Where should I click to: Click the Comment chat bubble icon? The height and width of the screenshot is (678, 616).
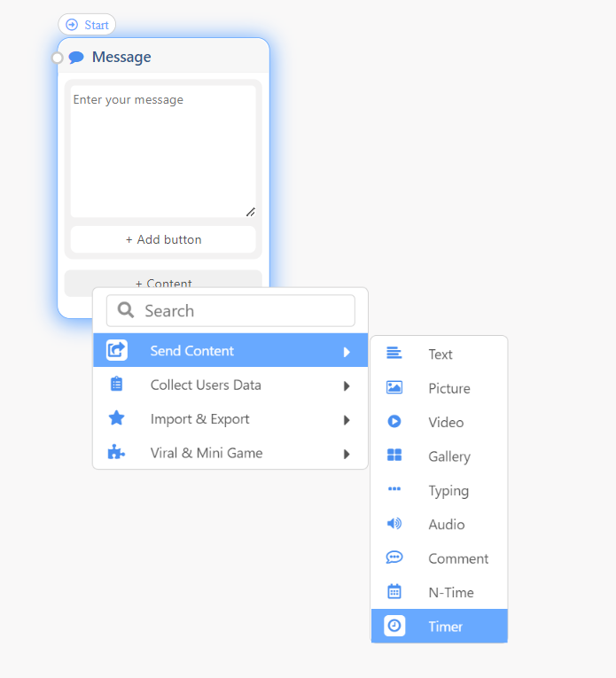click(x=394, y=557)
